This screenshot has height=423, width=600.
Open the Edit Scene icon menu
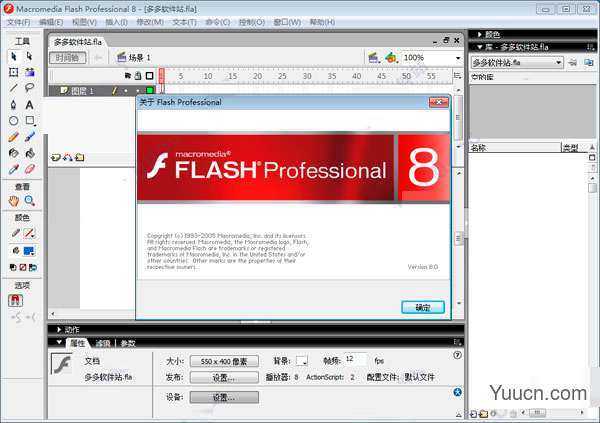(374, 58)
